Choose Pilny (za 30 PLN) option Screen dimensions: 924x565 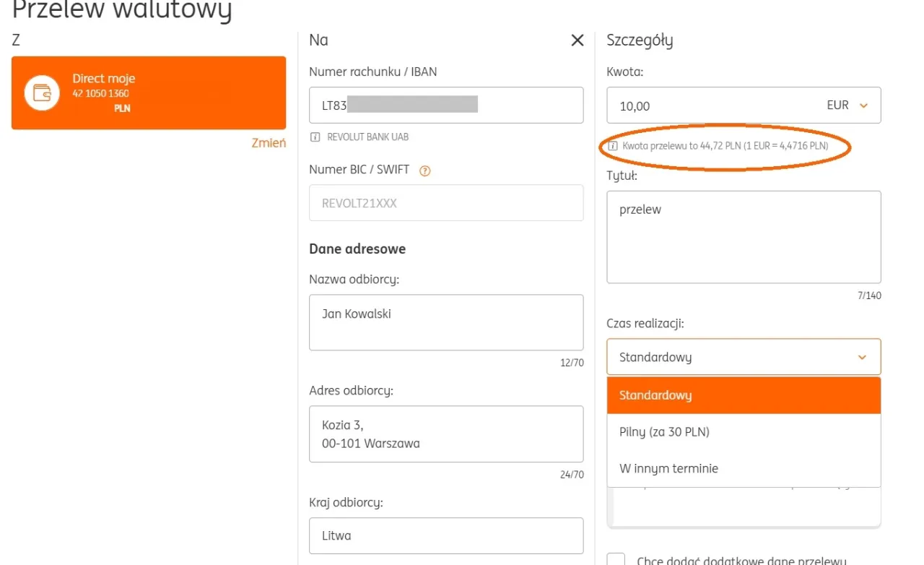pos(744,432)
